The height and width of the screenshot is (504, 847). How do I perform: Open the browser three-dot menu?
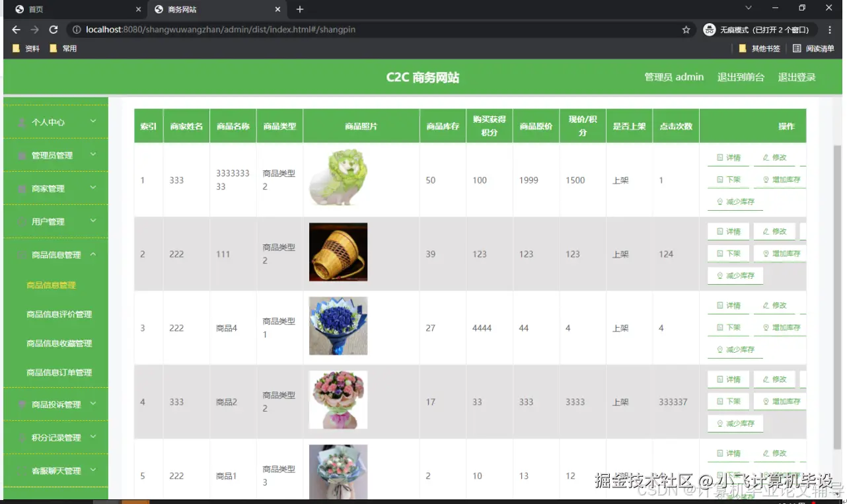830,30
